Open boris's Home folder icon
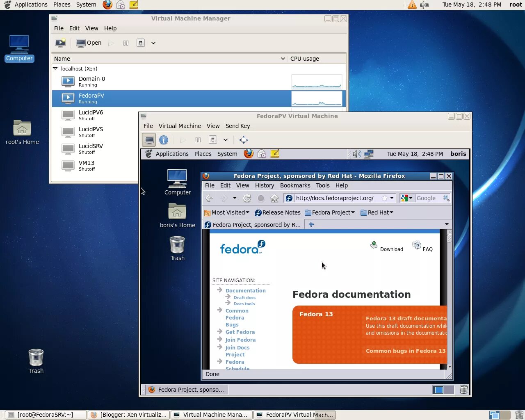This screenshot has width=525, height=420. tap(177, 216)
